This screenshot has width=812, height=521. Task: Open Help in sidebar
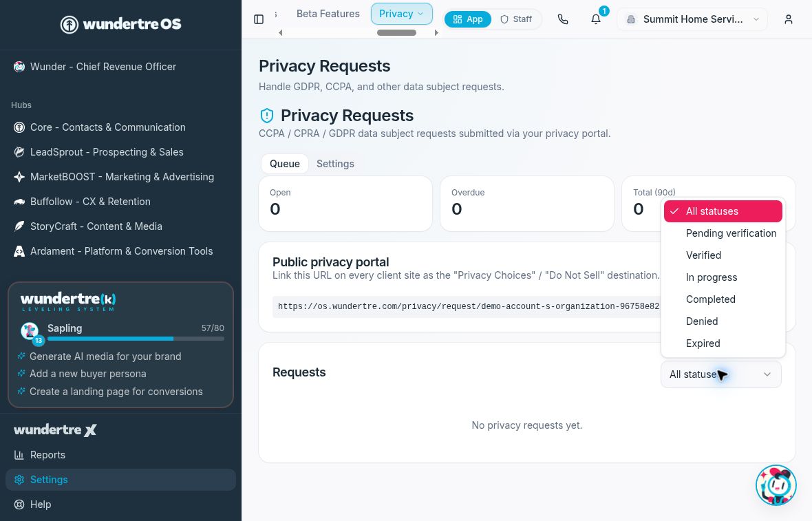(120, 504)
